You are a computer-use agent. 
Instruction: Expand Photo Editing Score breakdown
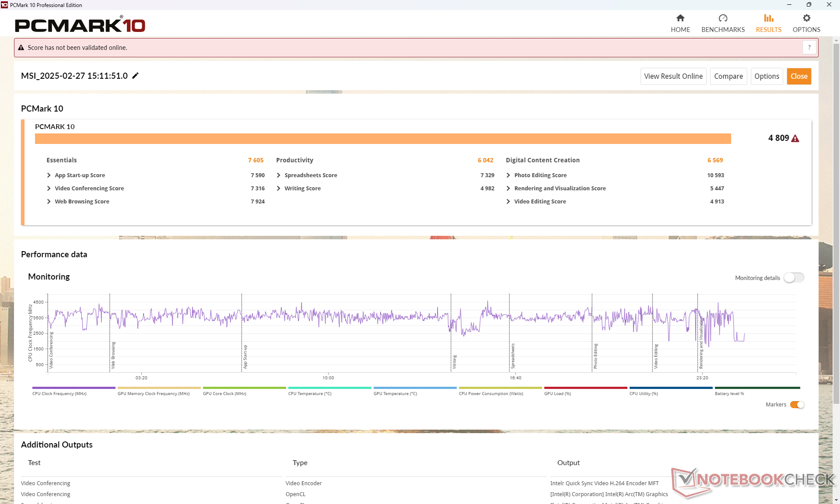pos(508,175)
